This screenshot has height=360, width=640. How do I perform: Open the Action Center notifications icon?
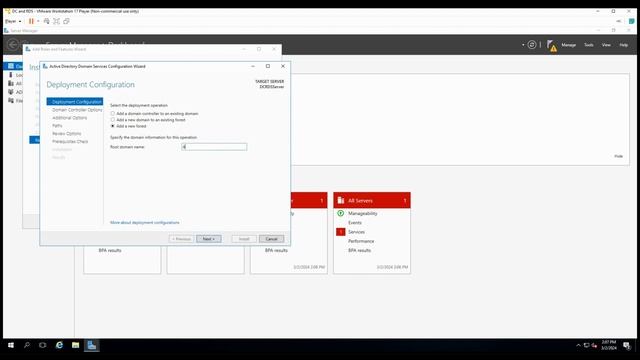coord(627,346)
